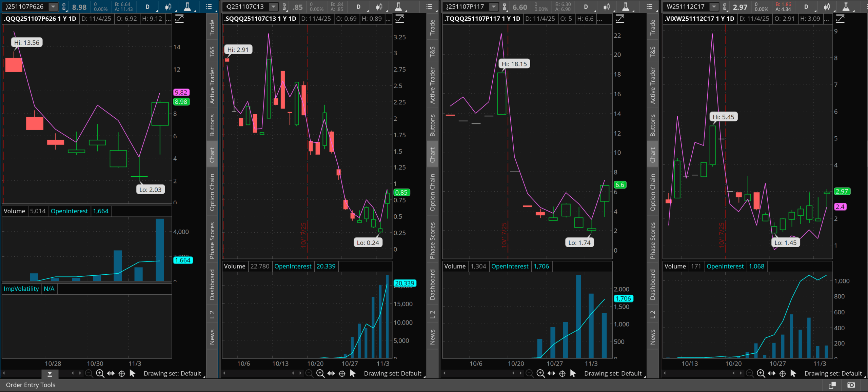Open Studies flask icon in QQQ chart
The height and width of the screenshot is (392, 868).
[x=187, y=6]
